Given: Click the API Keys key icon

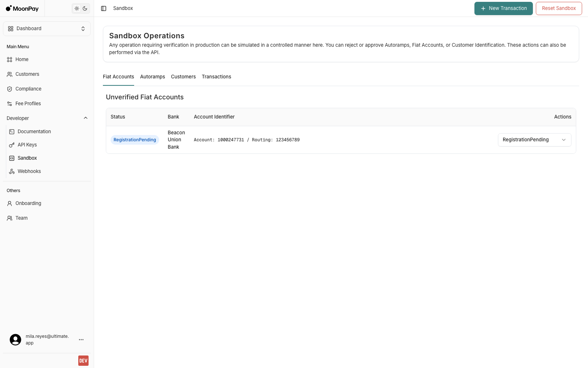Looking at the screenshot, I should [12, 145].
